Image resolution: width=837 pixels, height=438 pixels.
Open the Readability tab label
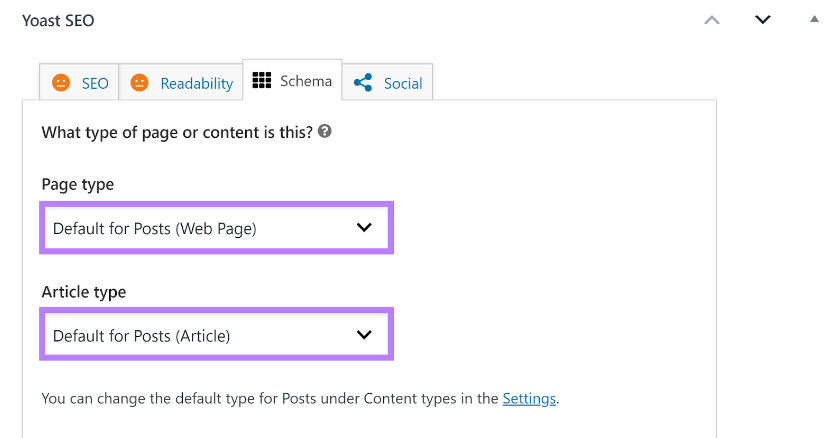(197, 84)
